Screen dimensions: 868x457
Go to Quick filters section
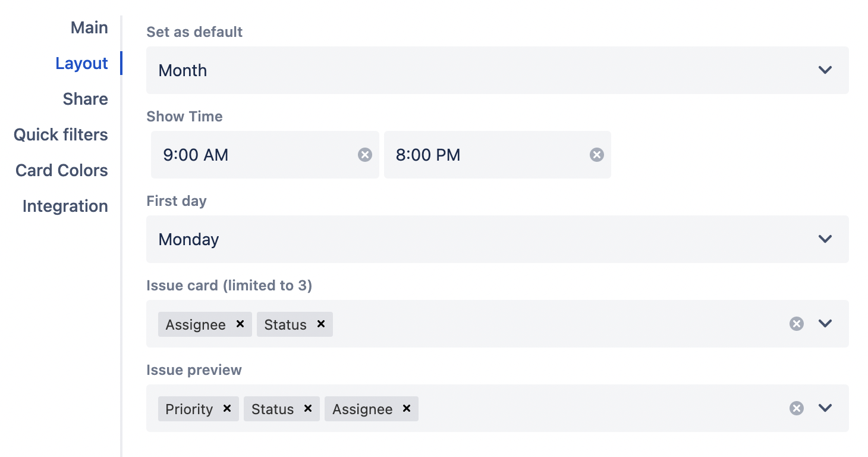(x=61, y=135)
